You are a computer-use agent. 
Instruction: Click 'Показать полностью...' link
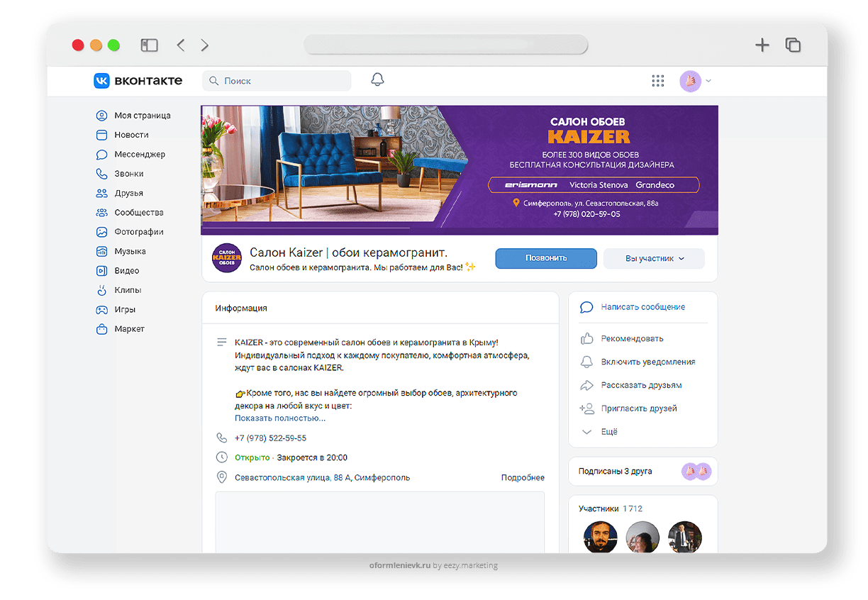280,418
